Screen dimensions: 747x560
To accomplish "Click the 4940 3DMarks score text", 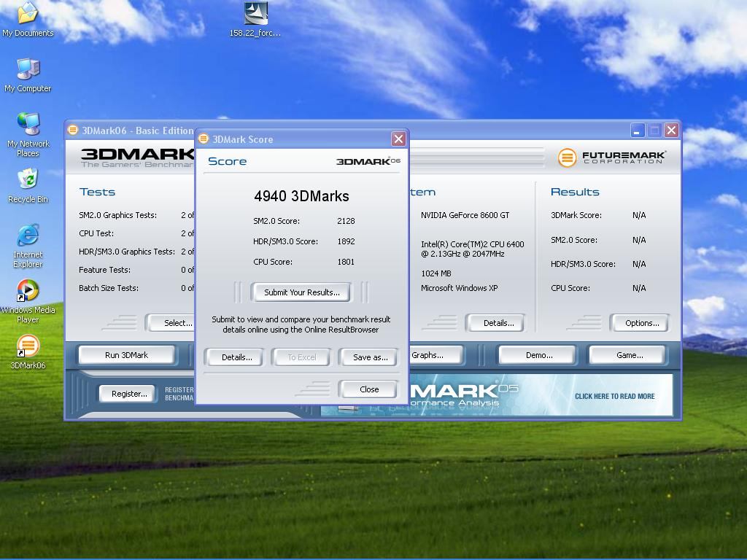I will coord(301,196).
